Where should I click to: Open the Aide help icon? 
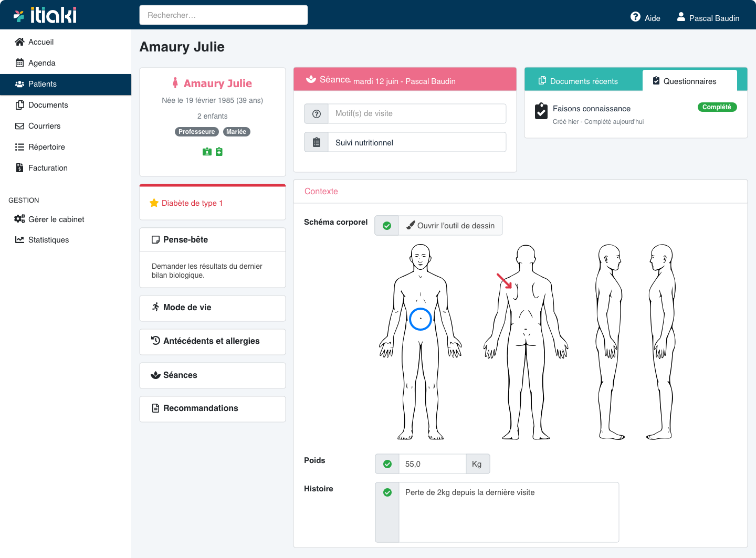point(635,17)
